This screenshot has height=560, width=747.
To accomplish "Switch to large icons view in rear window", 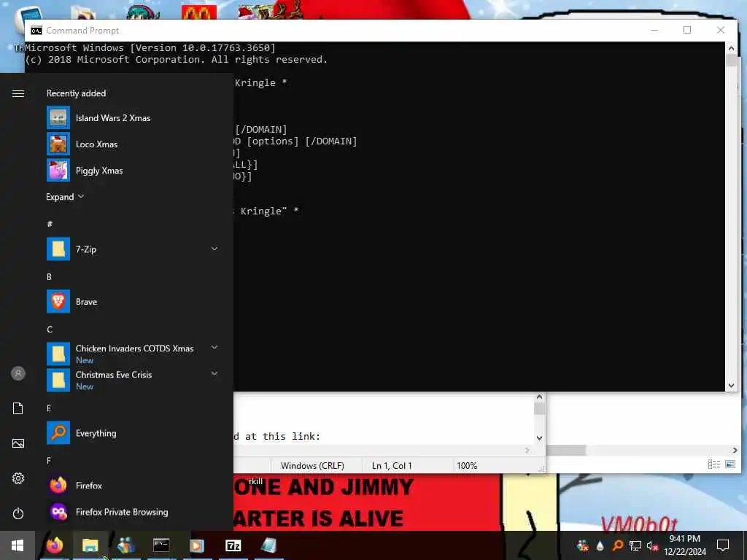I will coord(729,464).
